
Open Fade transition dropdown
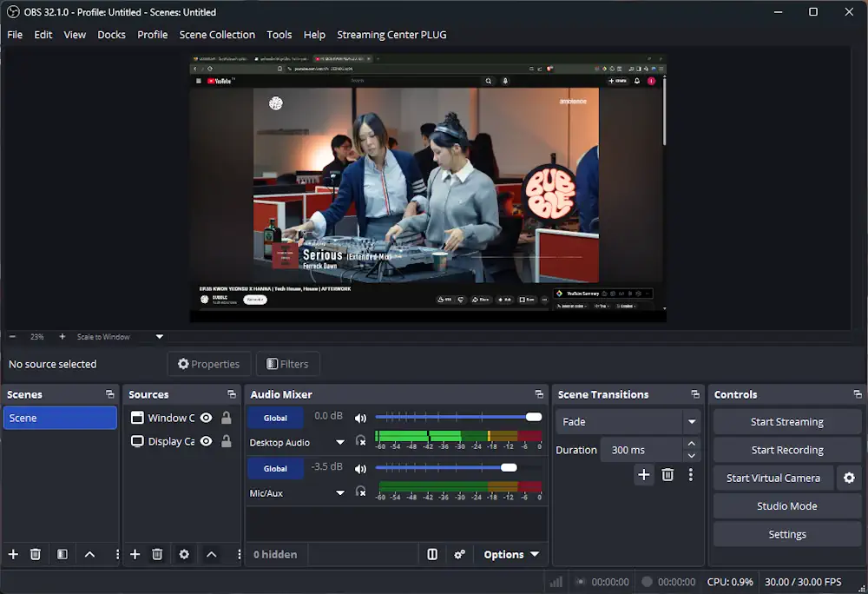pyautogui.click(x=628, y=422)
